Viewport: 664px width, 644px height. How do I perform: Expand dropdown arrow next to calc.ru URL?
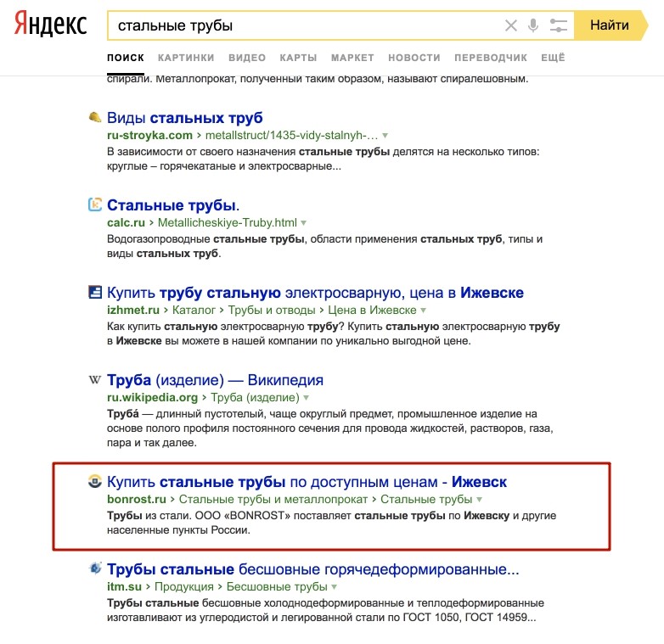pyautogui.click(x=303, y=223)
